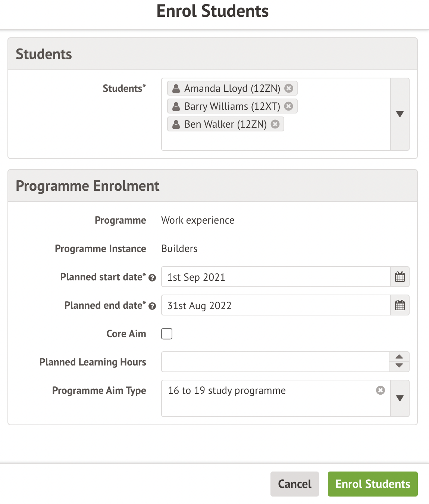The width and height of the screenshot is (429, 504).
Task: Decrease Planned Learning Hours with down arrow
Action: (399, 366)
